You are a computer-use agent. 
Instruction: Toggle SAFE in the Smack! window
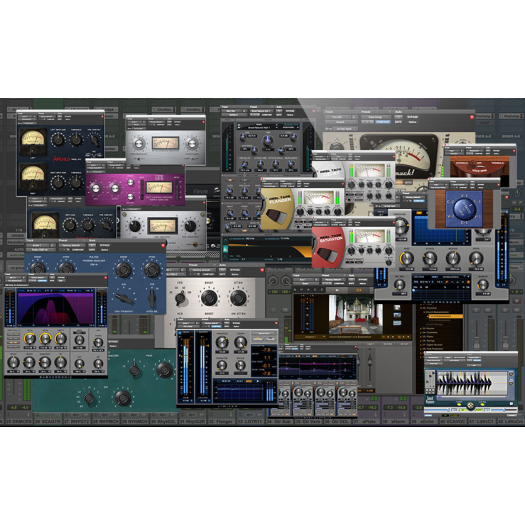(x=398, y=122)
